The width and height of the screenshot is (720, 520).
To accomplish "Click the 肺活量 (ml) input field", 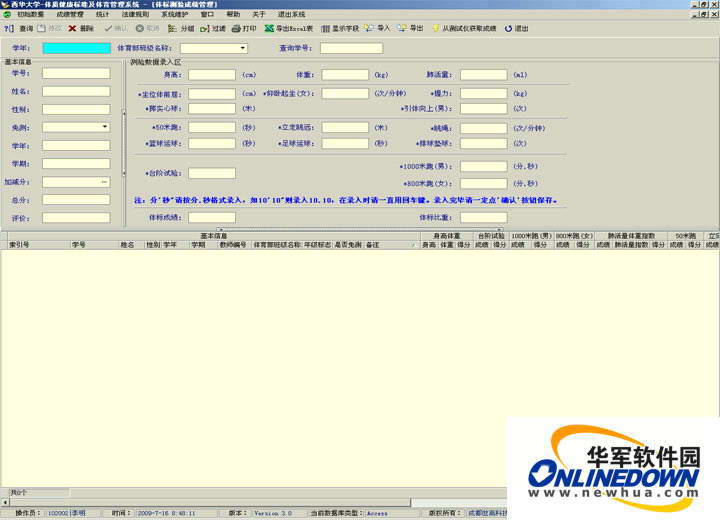I will pyautogui.click(x=484, y=74).
